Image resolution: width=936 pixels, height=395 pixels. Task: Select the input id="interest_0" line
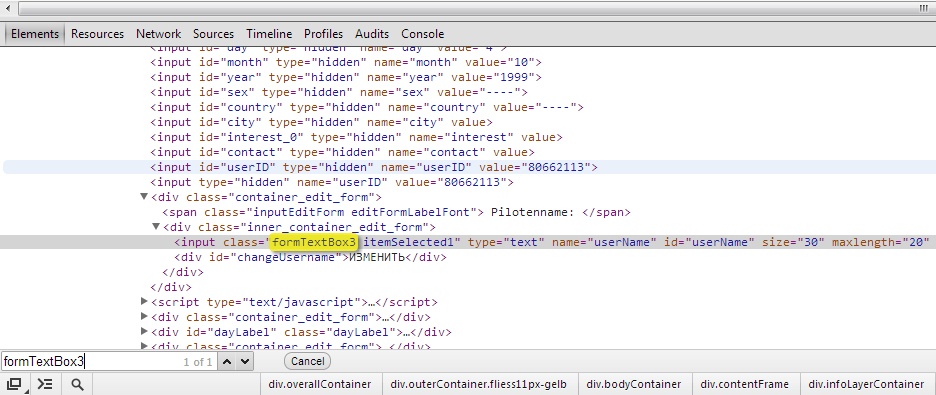click(356, 137)
